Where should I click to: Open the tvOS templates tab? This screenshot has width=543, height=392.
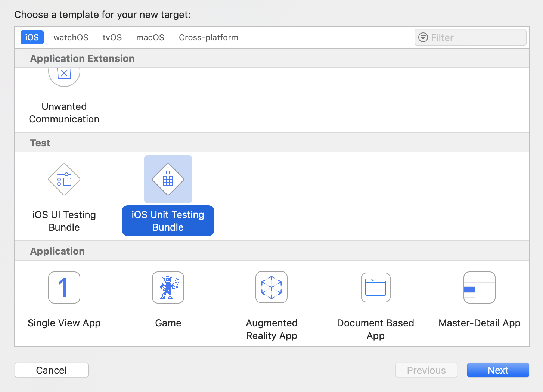112,37
